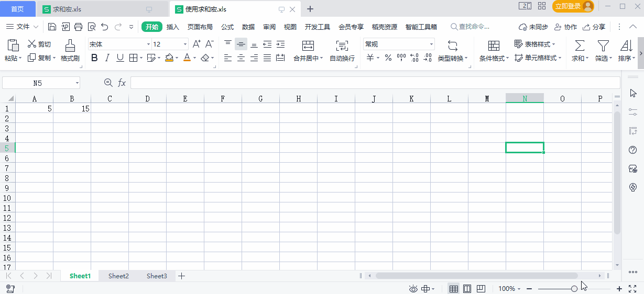The height and width of the screenshot is (294, 644).
Task: Click the Format Painter (格式刷) icon
Action: [70, 46]
